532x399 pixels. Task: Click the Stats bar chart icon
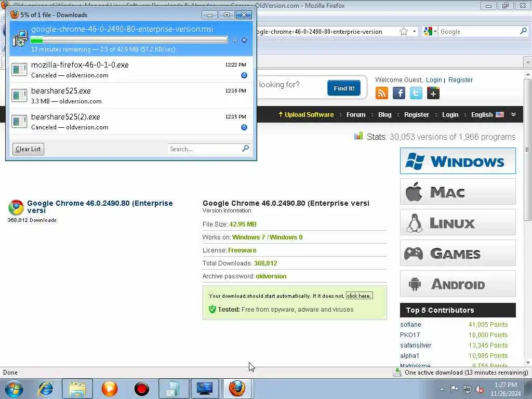pos(358,136)
